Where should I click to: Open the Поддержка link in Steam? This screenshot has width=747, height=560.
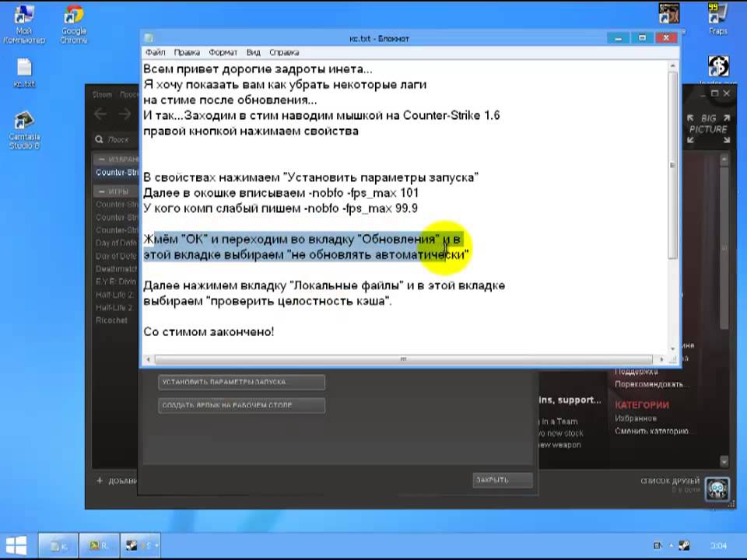636,372
